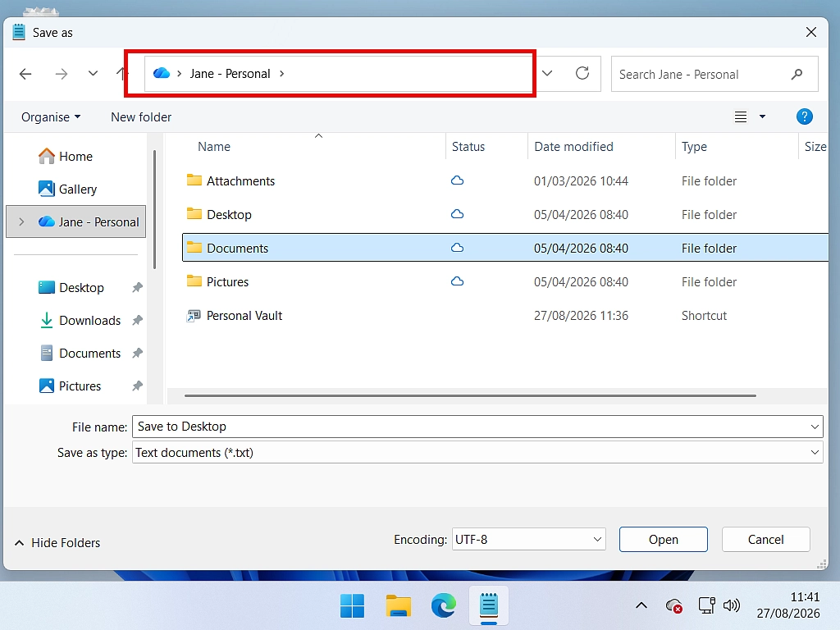Image resolution: width=840 pixels, height=630 pixels.
Task: Go back using the left arrow button
Action: pyautogui.click(x=25, y=74)
